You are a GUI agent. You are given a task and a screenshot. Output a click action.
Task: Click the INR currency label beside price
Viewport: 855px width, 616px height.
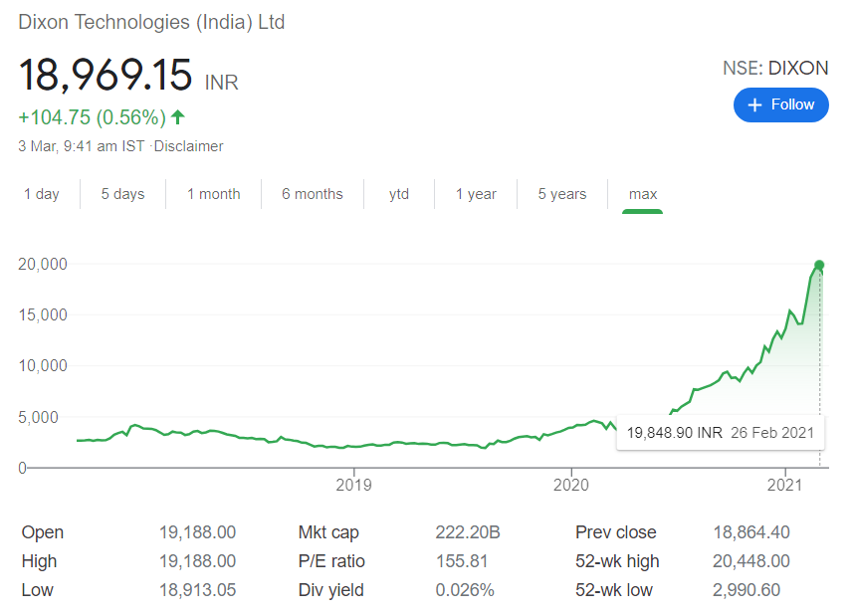tap(221, 83)
